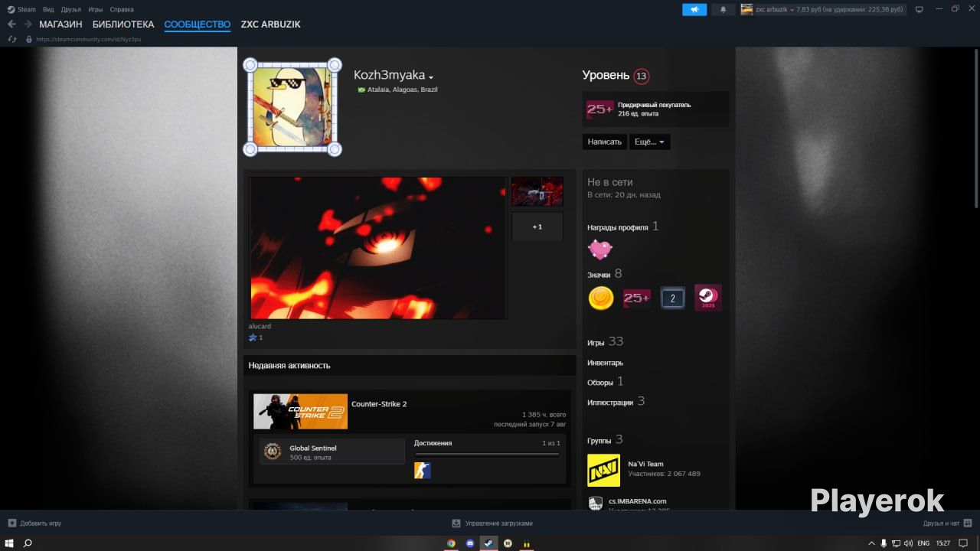The image size is (980, 551).
Task: Click the Написать message button
Action: tap(605, 142)
